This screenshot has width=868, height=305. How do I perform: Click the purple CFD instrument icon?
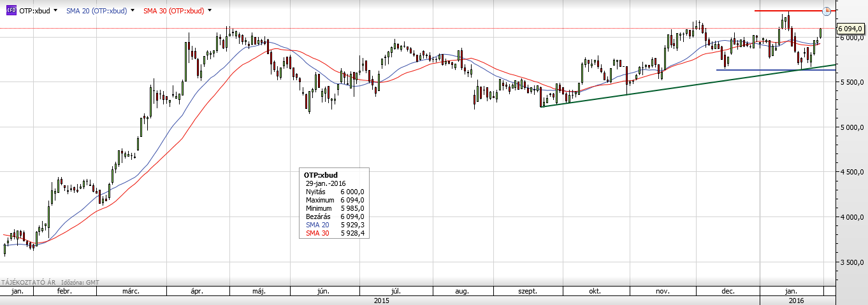pyautogui.click(x=11, y=11)
